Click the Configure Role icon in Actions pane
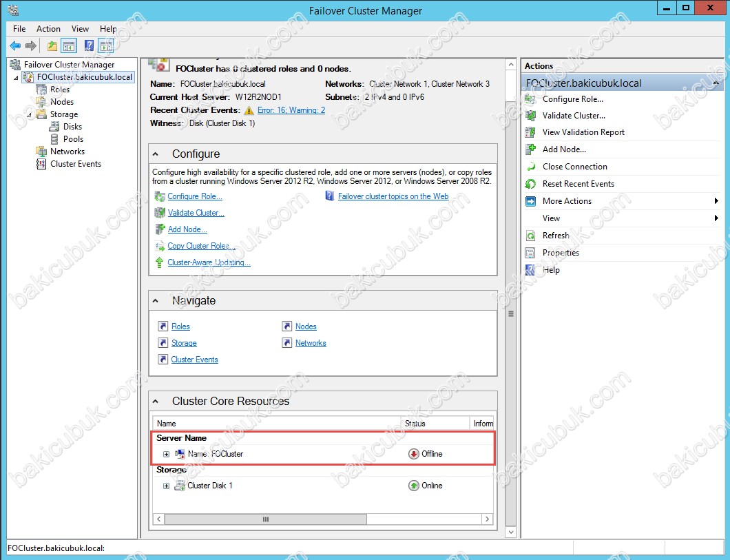730x560 pixels. coord(530,99)
